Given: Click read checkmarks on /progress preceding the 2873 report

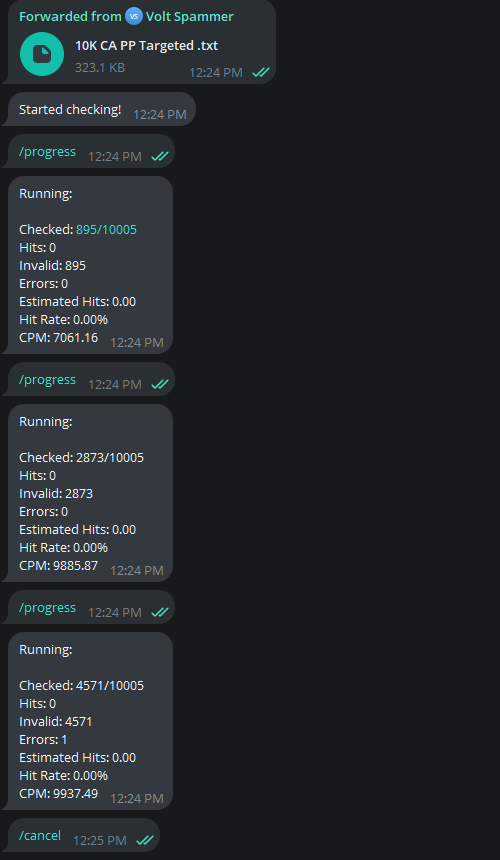Looking at the screenshot, I should (160, 384).
